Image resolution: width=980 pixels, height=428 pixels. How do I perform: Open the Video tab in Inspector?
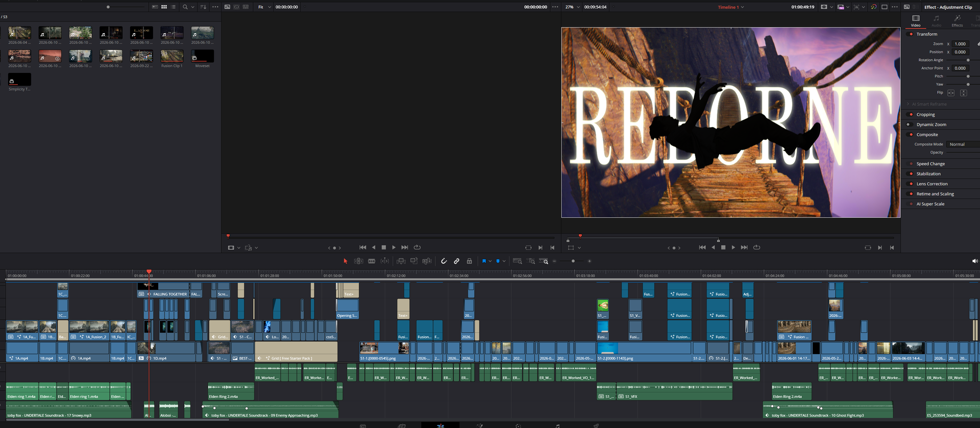pyautogui.click(x=916, y=21)
